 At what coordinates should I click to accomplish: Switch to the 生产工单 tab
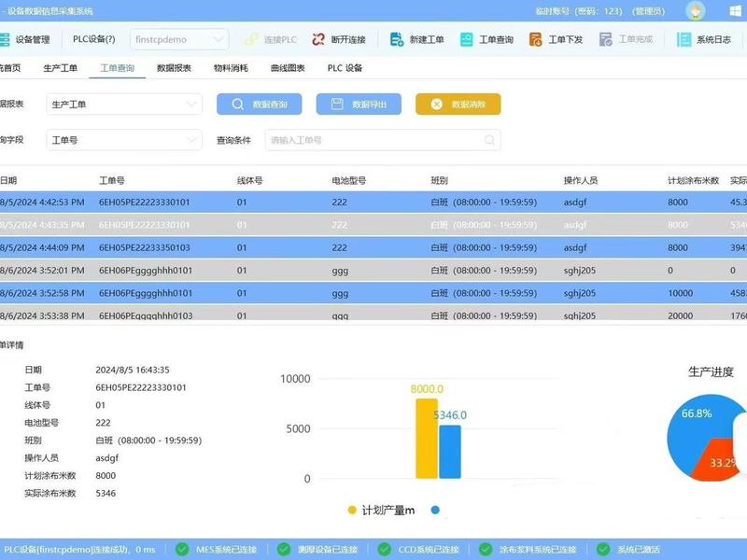(x=60, y=68)
